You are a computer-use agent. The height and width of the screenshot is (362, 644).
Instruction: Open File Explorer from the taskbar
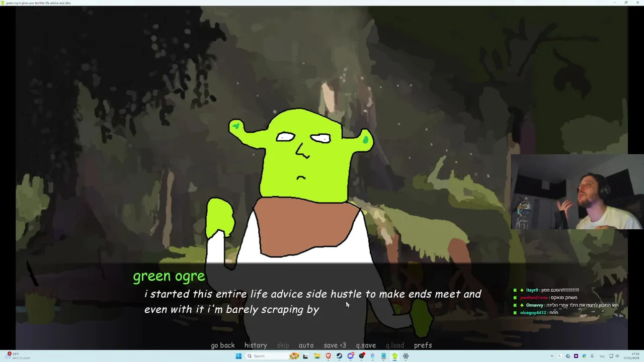click(x=317, y=356)
